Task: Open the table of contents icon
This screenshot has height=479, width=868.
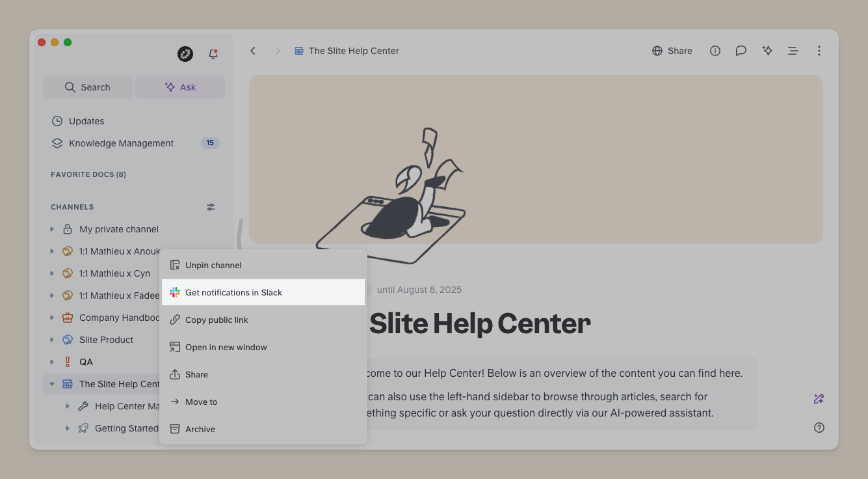Action: pos(793,51)
